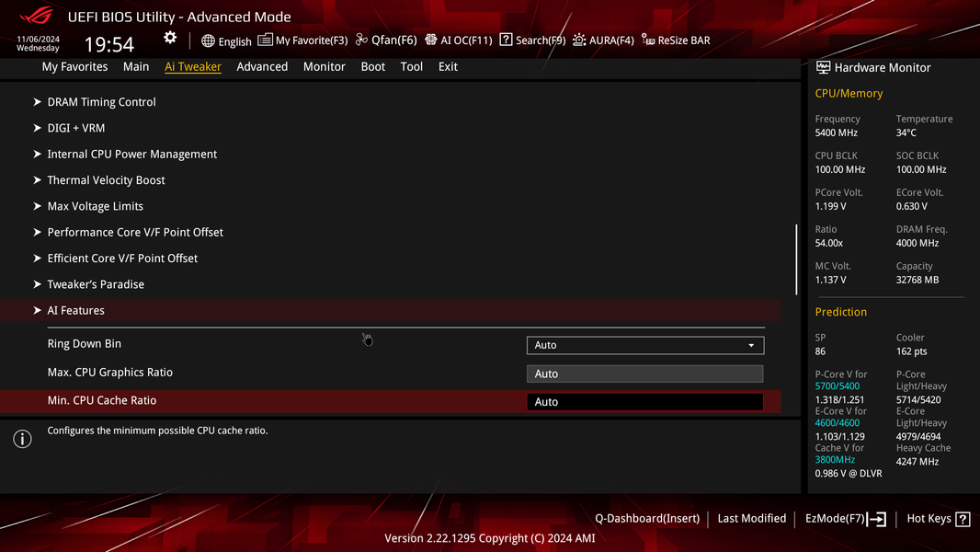Open the settings gear icon
Viewport: 980px width, 552px height.
(170, 38)
